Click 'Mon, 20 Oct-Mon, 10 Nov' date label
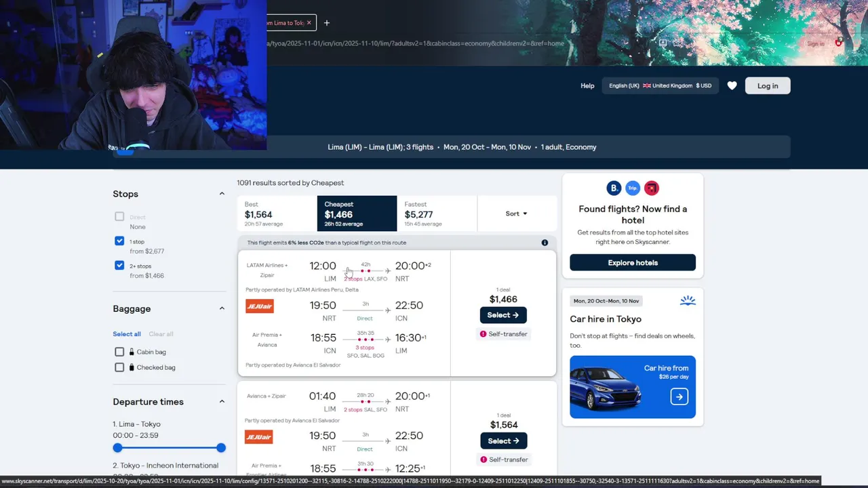 pos(606,301)
